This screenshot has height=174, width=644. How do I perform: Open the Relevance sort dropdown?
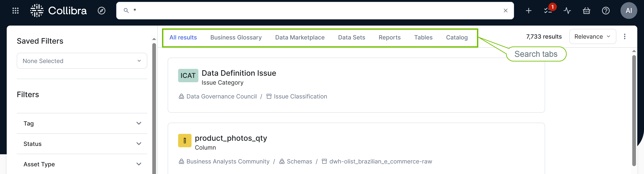pyautogui.click(x=593, y=36)
